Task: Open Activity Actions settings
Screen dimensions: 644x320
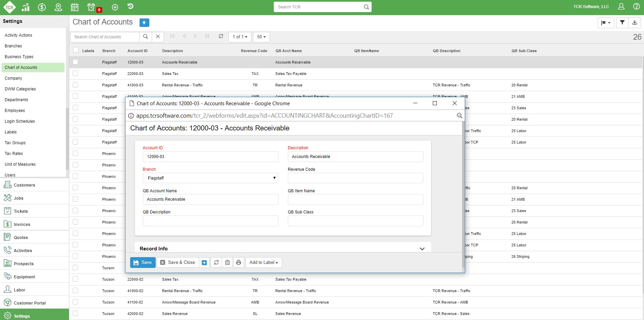Action: (18, 35)
